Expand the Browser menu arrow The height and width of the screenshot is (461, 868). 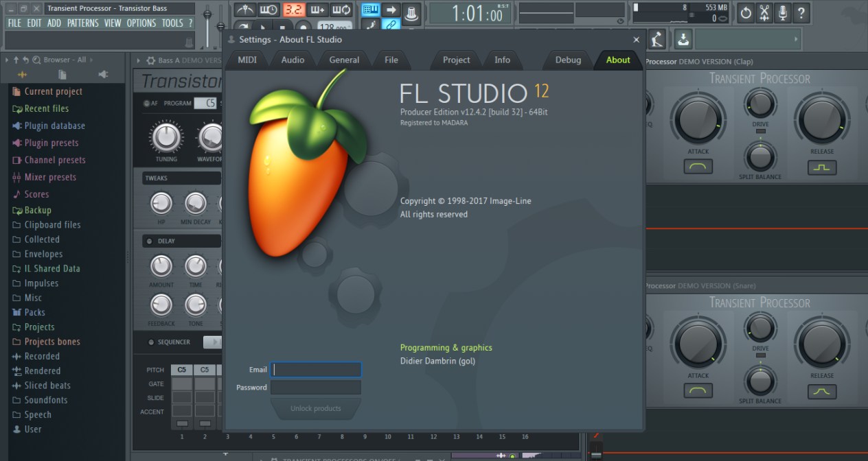7,60
